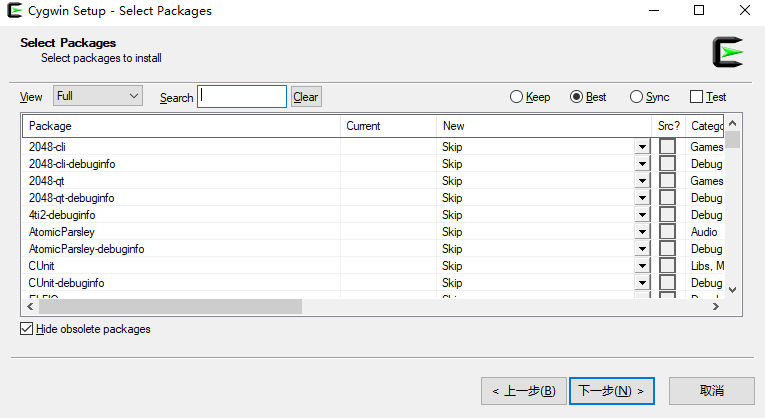This screenshot has width=765, height=418.
Task: Cancel setup with the 取消 button
Action: 712,391
